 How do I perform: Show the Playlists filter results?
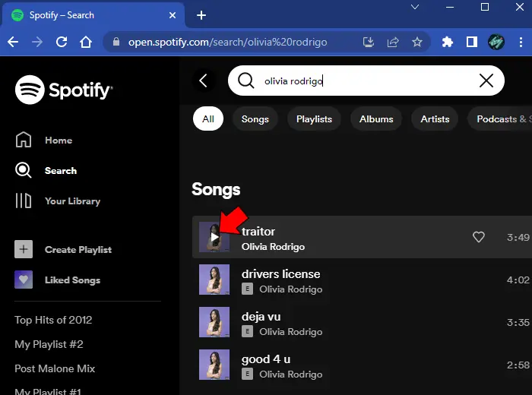pos(314,119)
